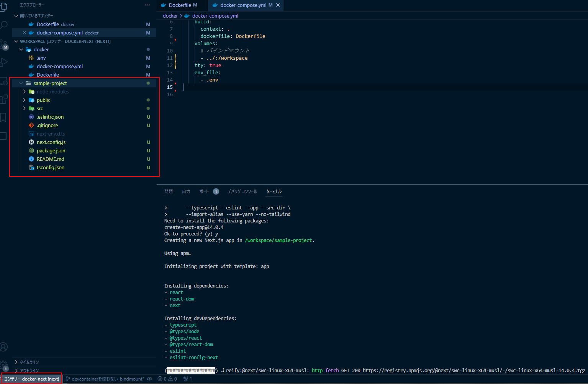Viewport: 588px width, 384px height.
Task: Click the .gitignore git icon
Action: point(31,125)
